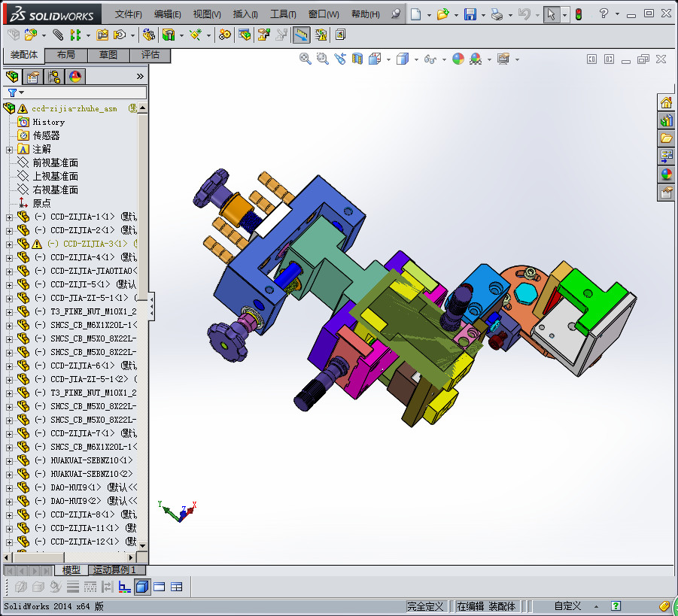Select the 传感器 sensors folder

point(46,135)
